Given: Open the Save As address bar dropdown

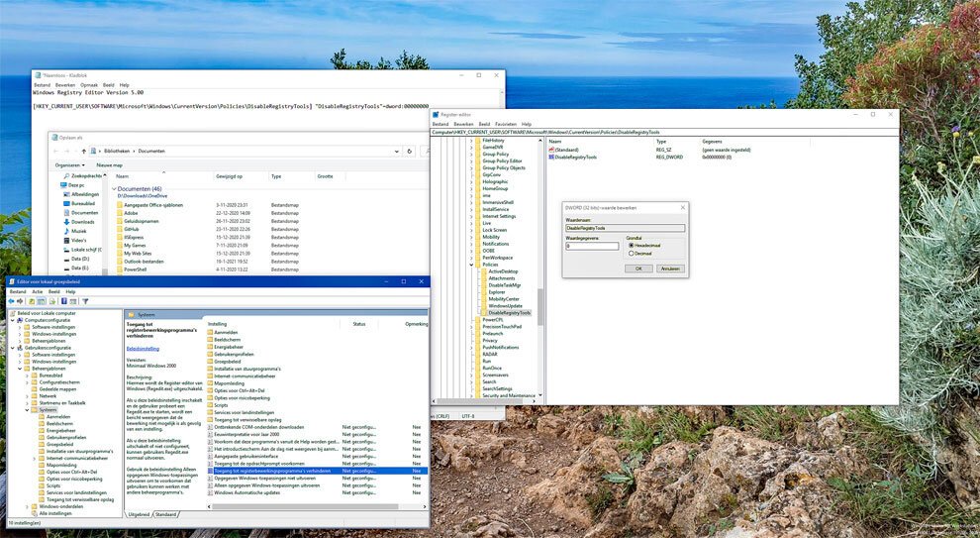Looking at the screenshot, I should click(396, 152).
